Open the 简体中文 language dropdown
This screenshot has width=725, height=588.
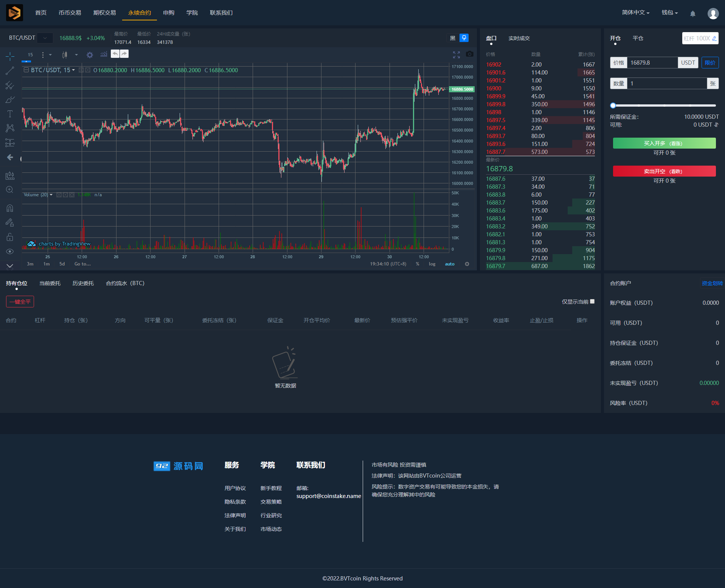(636, 12)
